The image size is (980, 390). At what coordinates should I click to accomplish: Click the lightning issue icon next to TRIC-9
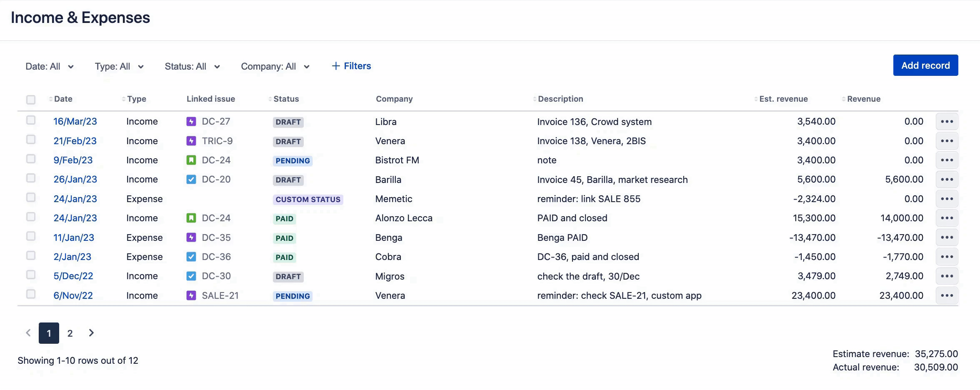click(191, 141)
